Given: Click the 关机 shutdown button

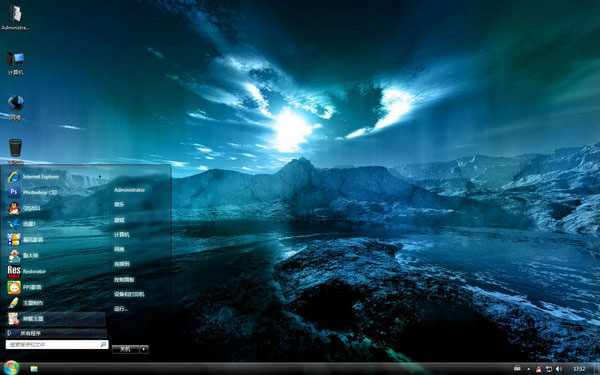Looking at the screenshot, I should point(126,349).
